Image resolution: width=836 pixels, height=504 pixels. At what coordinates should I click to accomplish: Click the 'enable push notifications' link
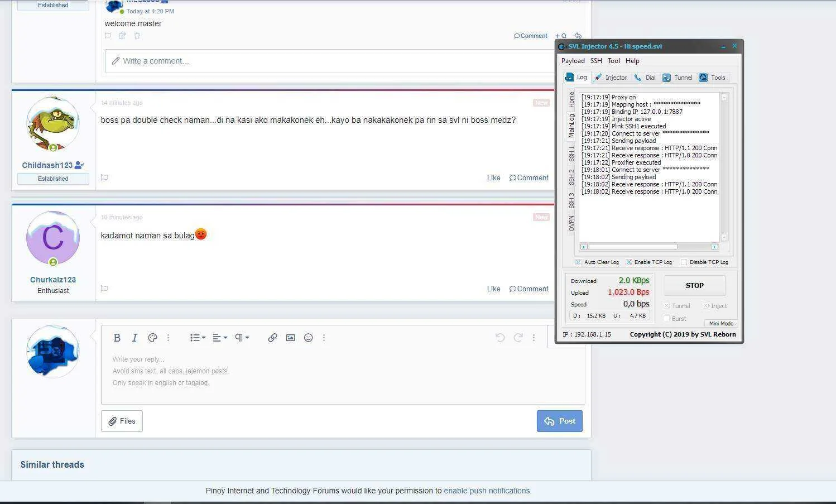(487, 491)
